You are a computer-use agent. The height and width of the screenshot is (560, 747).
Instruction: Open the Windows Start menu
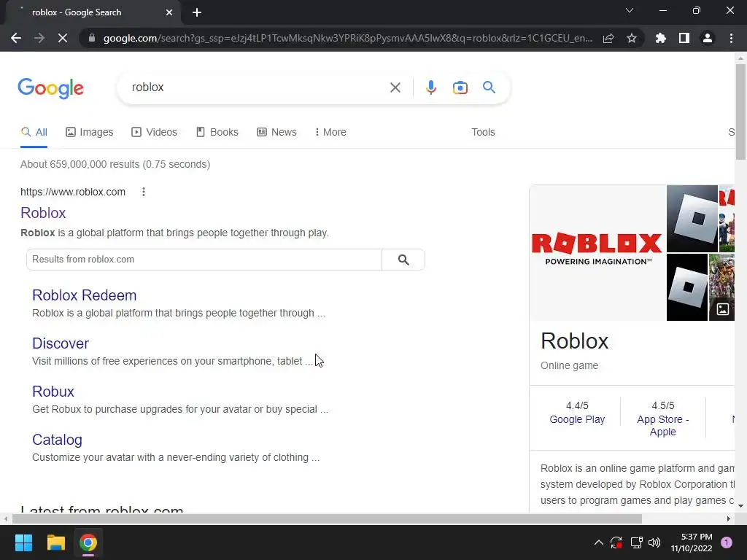coord(23,542)
